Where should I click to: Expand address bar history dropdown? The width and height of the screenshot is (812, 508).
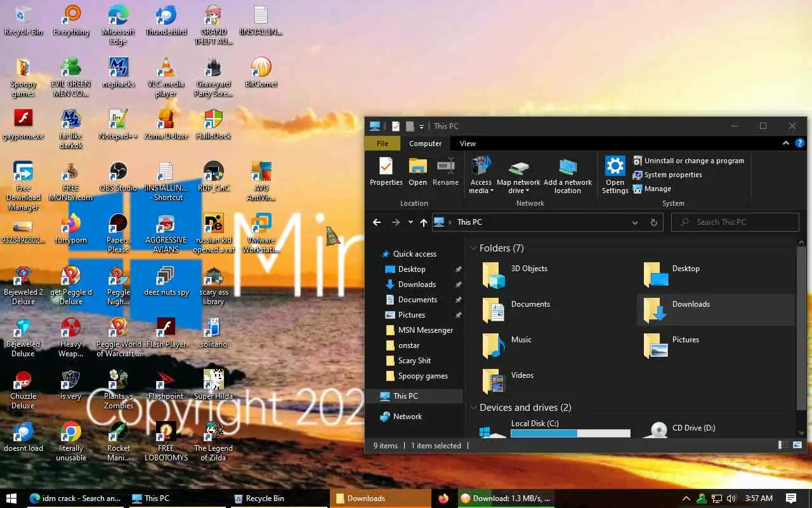(x=634, y=222)
